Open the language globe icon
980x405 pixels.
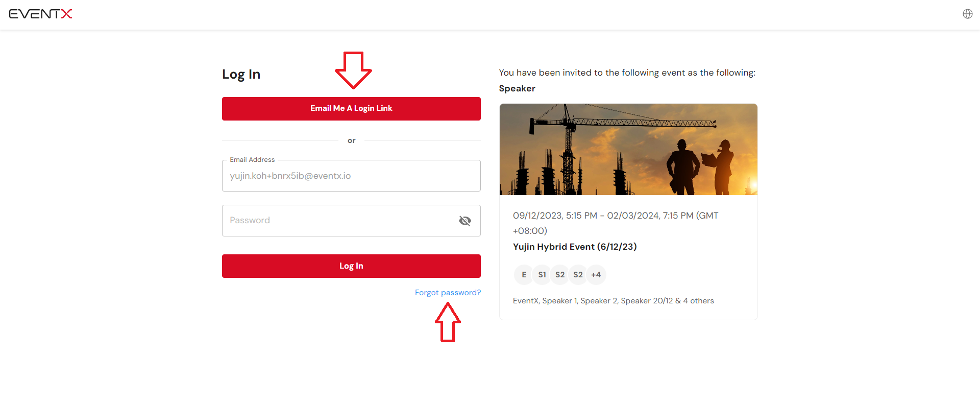tap(967, 14)
